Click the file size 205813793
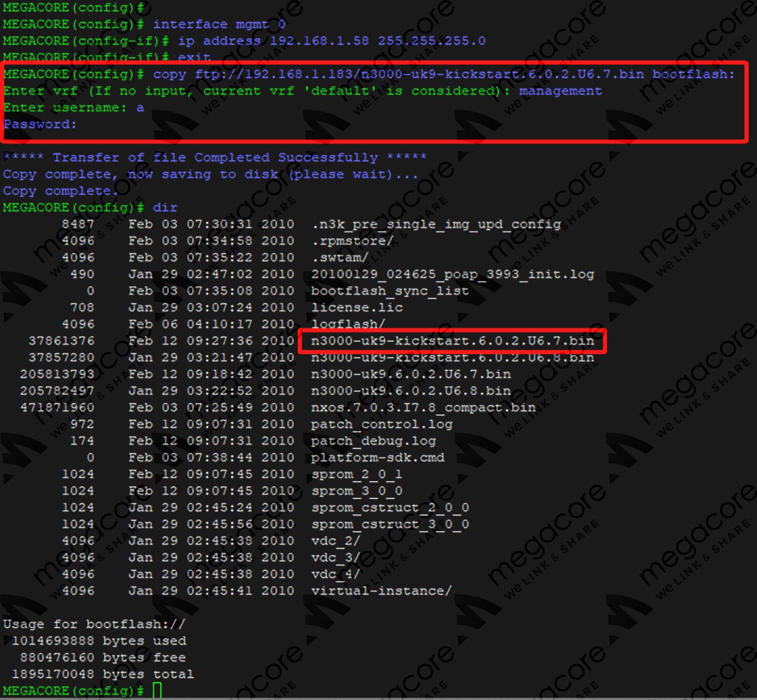 pyautogui.click(x=57, y=374)
